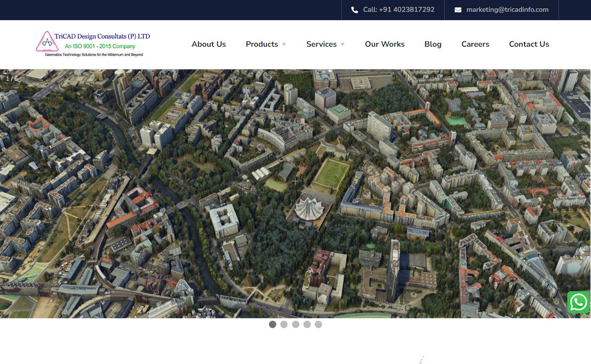Viewport: 591px width, 364px height.
Task: Open the About Us page
Action: coord(209,44)
